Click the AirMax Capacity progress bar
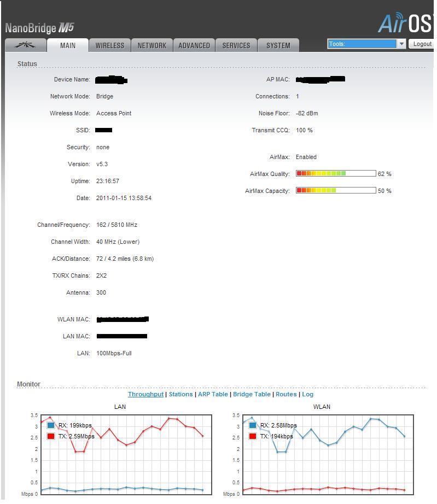This screenshot has height=504, width=437. point(336,190)
